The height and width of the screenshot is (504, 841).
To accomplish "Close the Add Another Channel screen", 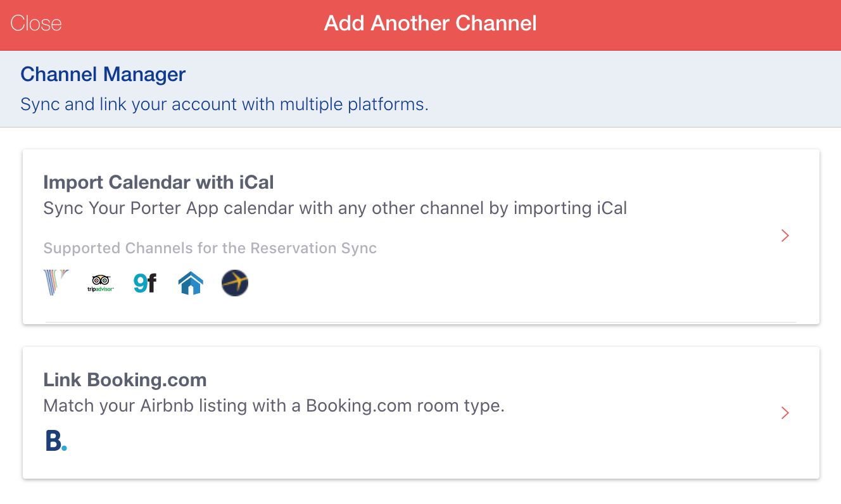I will click(36, 24).
